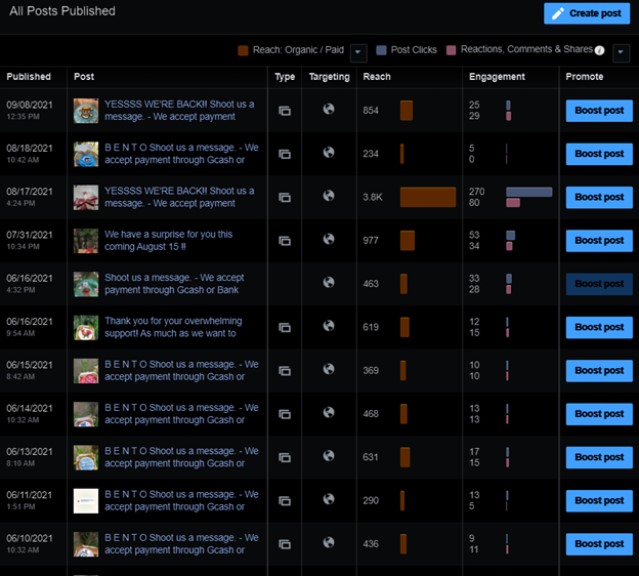The height and width of the screenshot is (576, 639).
Task: Click the public globe icon for 06/16/2021 4:32 PM post
Action: coord(328,282)
